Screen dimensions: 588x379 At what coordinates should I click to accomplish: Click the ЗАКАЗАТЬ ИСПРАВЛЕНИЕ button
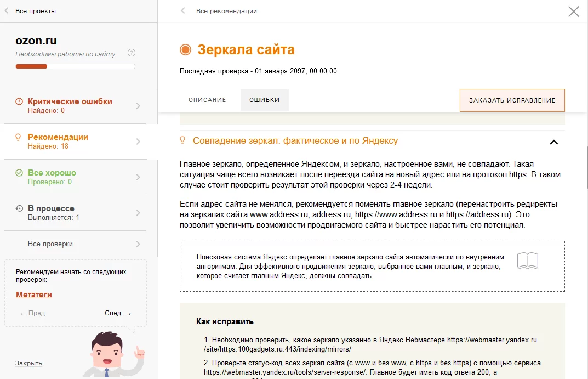pyautogui.click(x=512, y=100)
